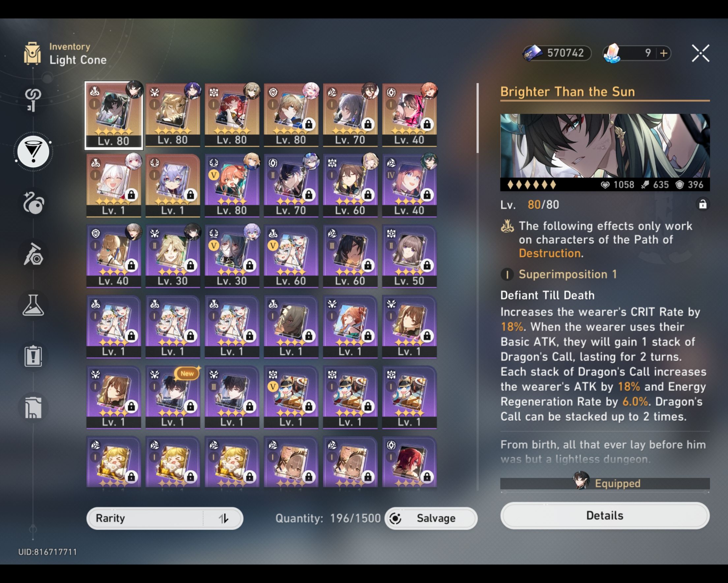The height and width of the screenshot is (583, 728).
Task: Open the Rarity sort dropdown
Action: (x=145, y=518)
